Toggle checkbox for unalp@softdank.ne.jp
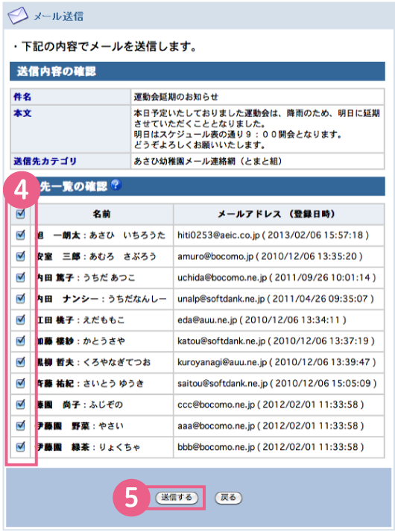Screen dimensions: 395x532 (21, 298)
